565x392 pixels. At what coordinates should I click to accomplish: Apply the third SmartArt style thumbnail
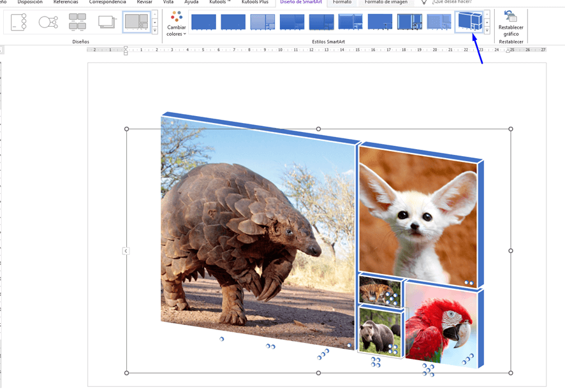[263, 22]
